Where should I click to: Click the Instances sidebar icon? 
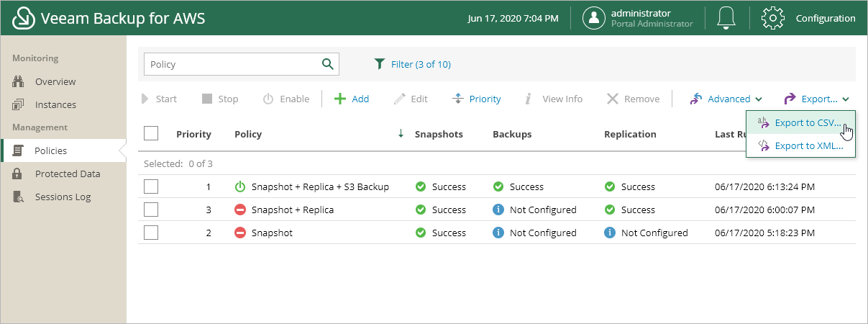19,104
